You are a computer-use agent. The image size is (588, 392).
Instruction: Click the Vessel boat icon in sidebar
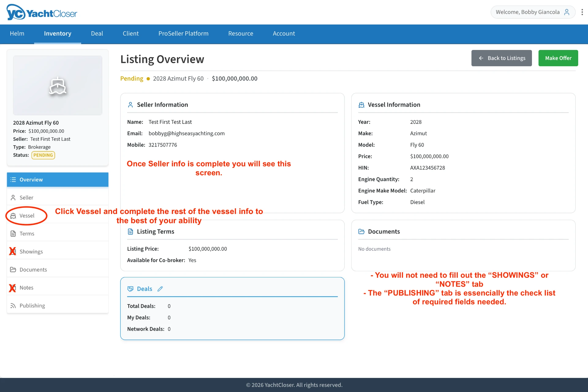(x=13, y=216)
